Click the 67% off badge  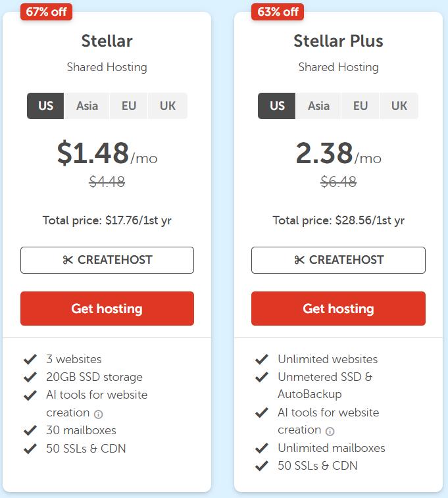pyautogui.click(x=46, y=11)
